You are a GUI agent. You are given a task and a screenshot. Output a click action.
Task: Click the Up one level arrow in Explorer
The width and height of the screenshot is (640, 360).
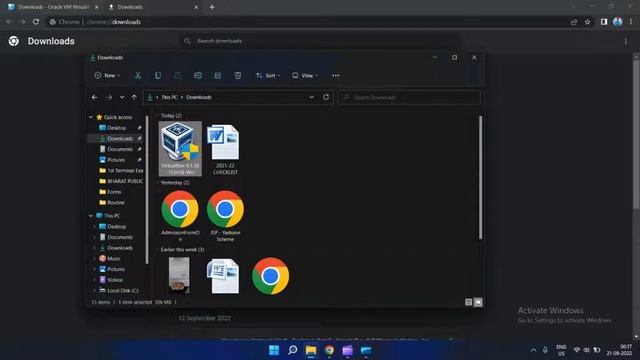[134, 98]
